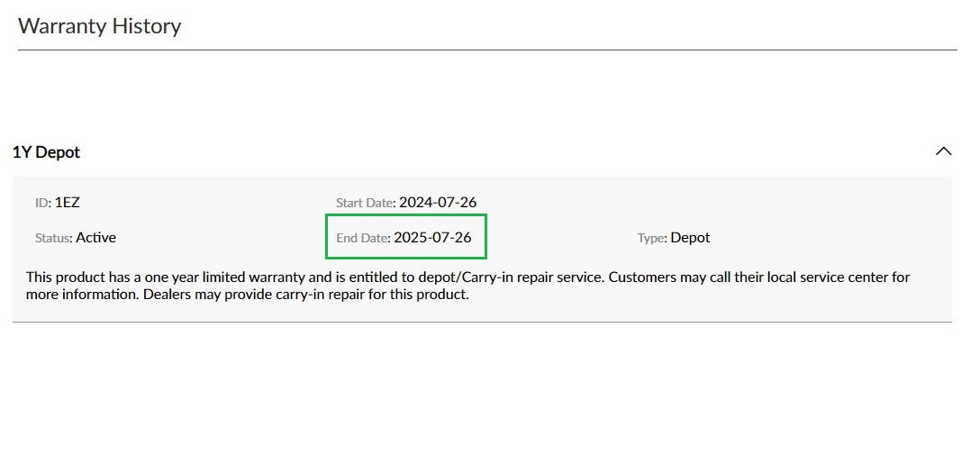Select the Depot value beside Type
This screenshot has height=464, width=980.
(x=690, y=238)
